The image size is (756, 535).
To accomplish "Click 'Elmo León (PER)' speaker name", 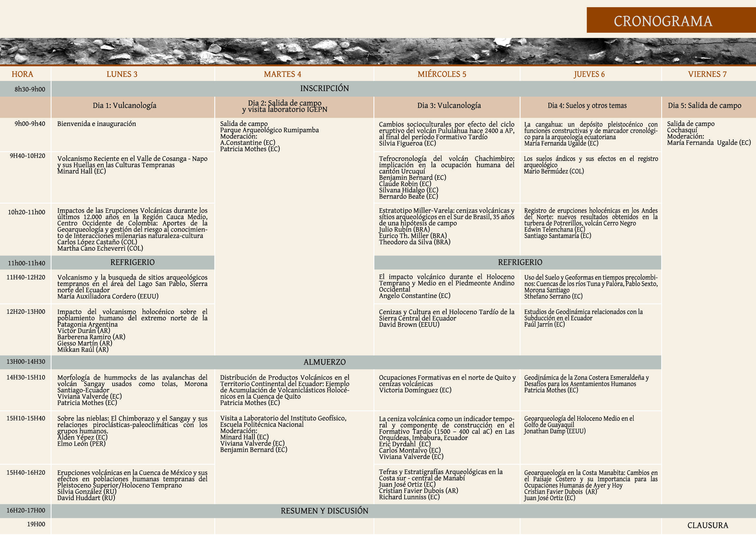I will (81, 444).
